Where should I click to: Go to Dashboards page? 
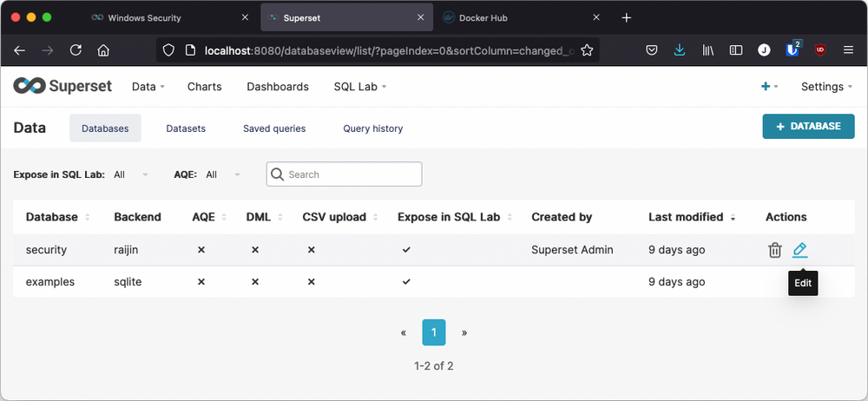[278, 87]
